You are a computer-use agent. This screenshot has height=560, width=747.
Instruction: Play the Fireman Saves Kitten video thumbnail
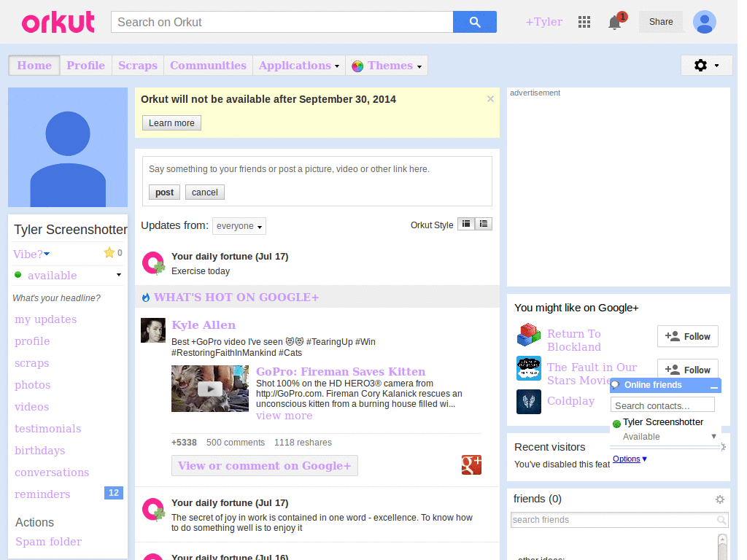coord(210,389)
